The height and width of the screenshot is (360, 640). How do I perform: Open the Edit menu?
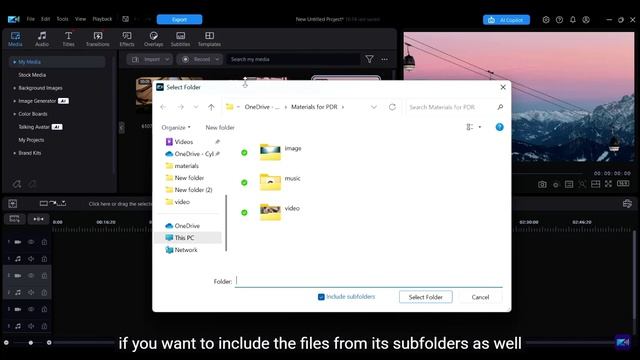[x=45, y=19]
